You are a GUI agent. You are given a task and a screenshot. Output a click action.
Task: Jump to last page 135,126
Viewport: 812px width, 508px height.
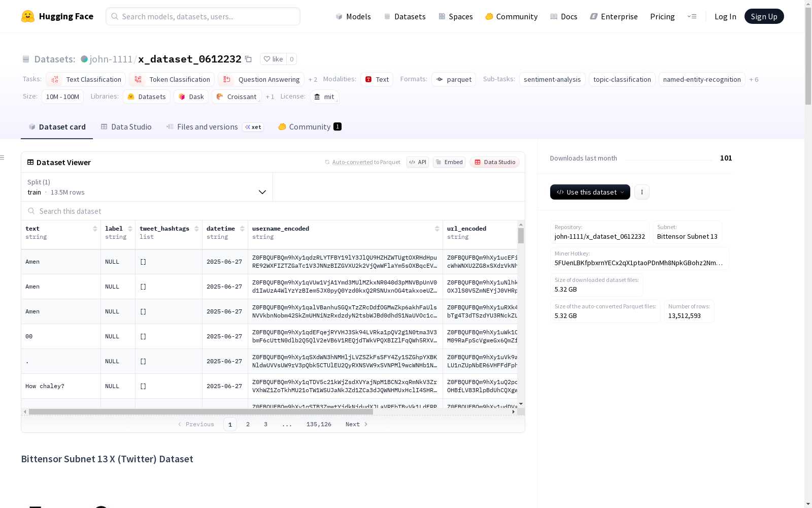point(319,424)
